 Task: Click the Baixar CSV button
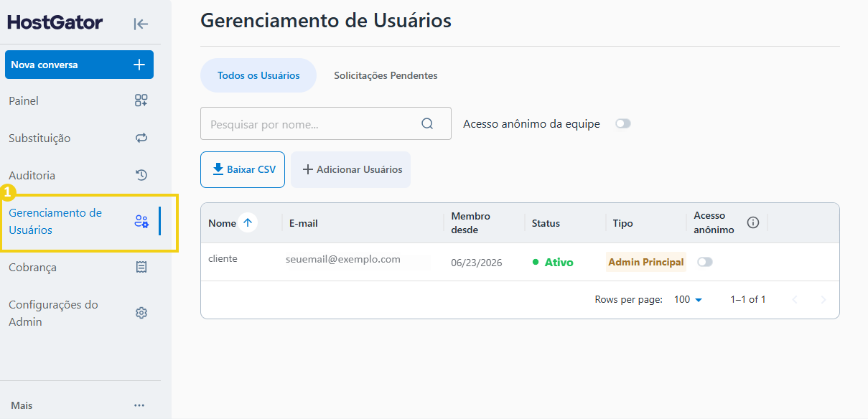pyautogui.click(x=243, y=169)
